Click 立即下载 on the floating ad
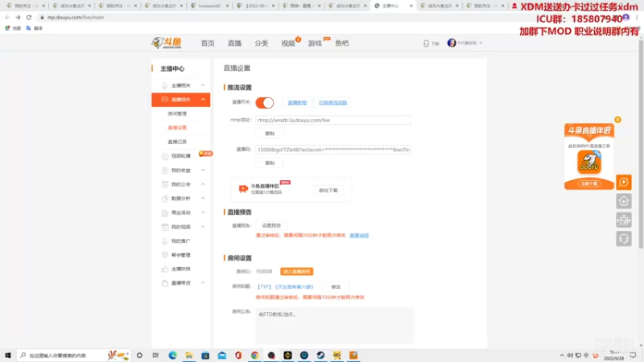 pyautogui.click(x=589, y=183)
